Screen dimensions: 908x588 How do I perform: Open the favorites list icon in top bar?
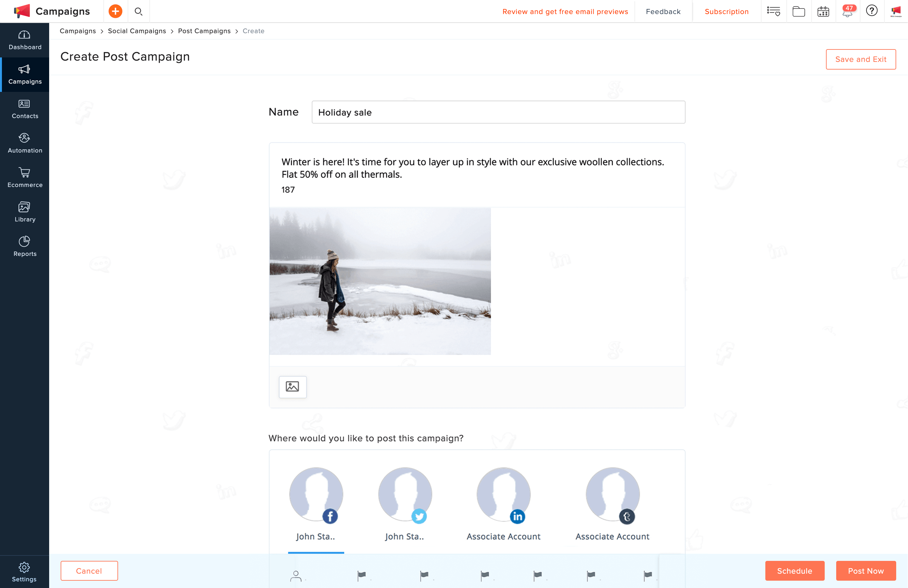click(x=773, y=11)
